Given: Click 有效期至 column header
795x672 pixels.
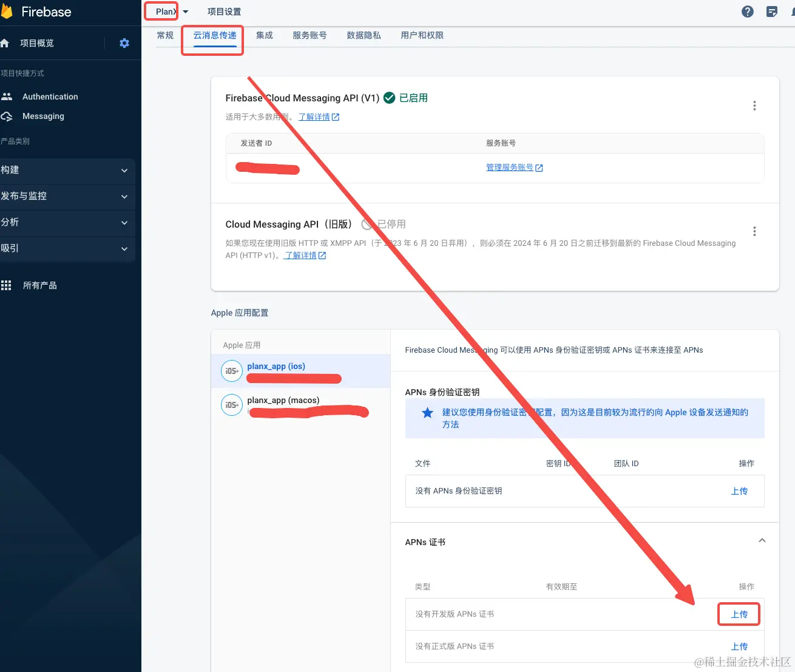Looking at the screenshot, I should (561, 587).
